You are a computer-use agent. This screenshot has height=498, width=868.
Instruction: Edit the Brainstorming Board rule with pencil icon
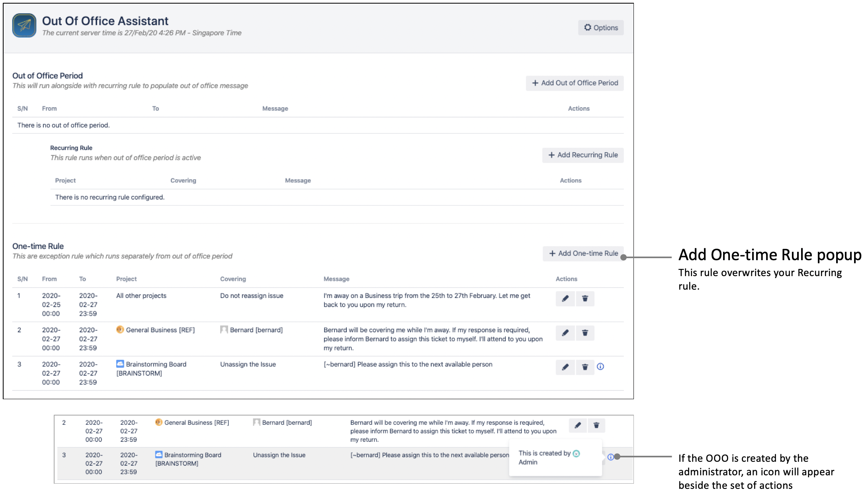(565, 367)
